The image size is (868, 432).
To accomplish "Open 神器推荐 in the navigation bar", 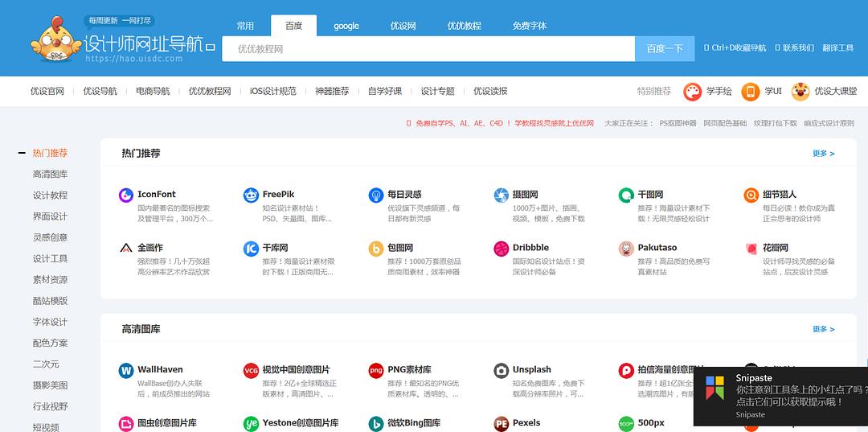I will coord(332,92).
